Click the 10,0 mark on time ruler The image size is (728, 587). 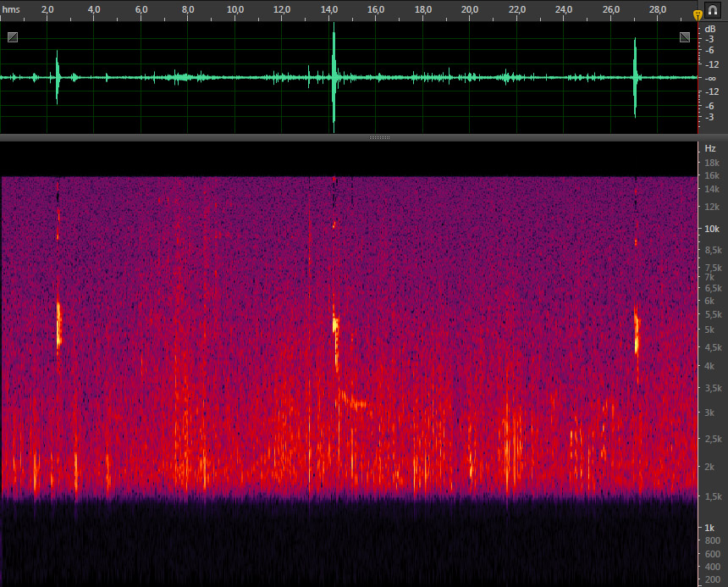(235, 9)
